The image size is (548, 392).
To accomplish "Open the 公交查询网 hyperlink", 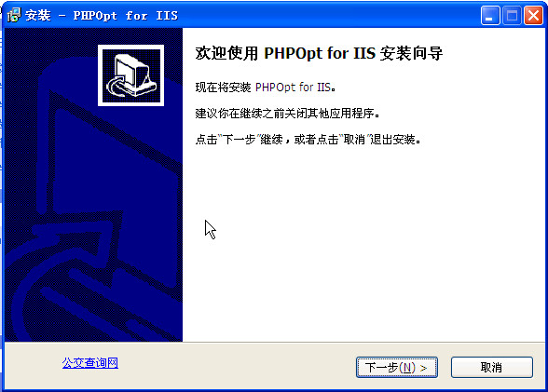I will (90, 363).
